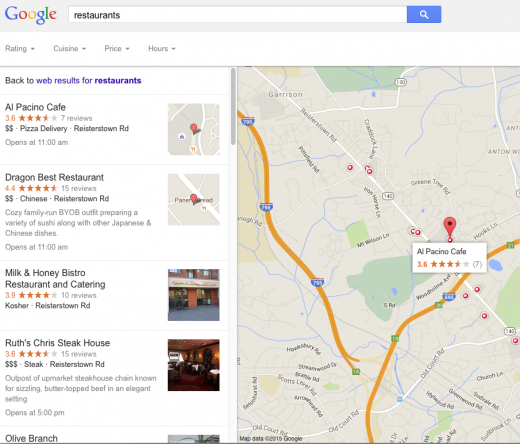Select the large red Al Pacino Cafe map pin
520x444 pixels.
[x=450, y=229]
